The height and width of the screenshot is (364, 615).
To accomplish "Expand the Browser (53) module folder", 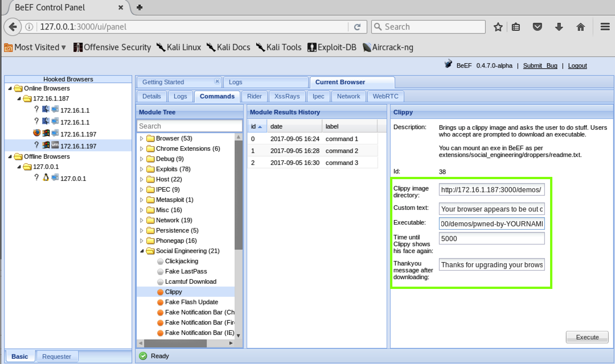I will point(142,138).
